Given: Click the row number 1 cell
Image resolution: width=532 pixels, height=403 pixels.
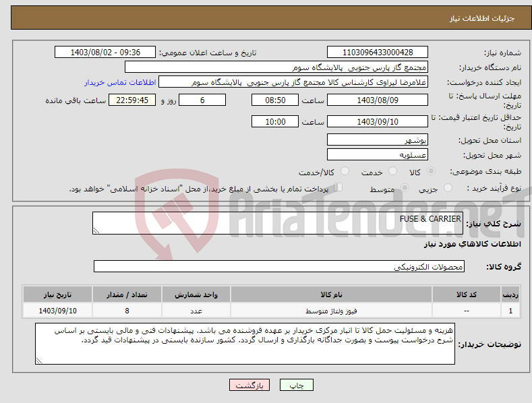Looking at the screenshot, I should (510, 311).
